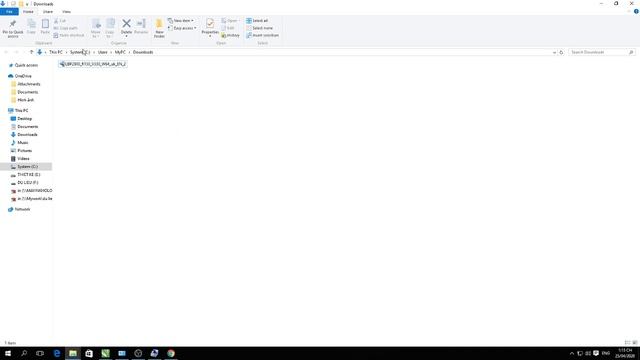This screenshot has height=360, width=640.
Task: Switch to the Share ribbon tab
Action: [48, 12]
